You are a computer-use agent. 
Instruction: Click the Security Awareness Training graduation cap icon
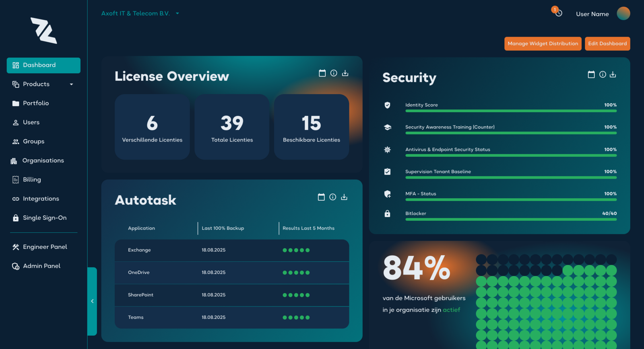tap(387, 127)
